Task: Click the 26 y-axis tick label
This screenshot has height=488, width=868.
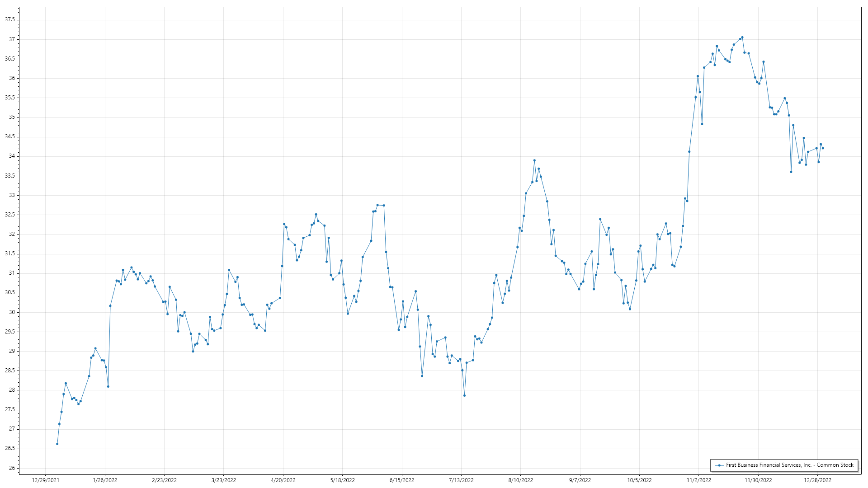Action: click(x=12, y=468)
